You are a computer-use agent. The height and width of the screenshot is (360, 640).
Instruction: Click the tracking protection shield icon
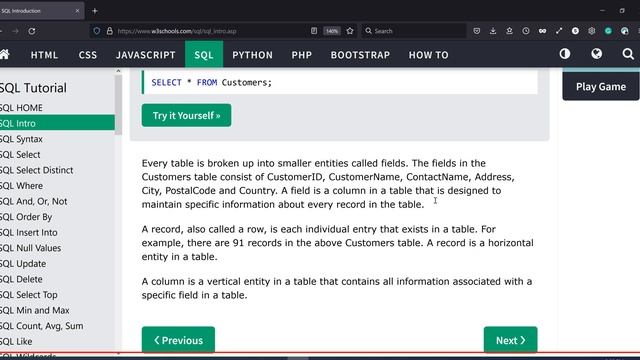(97, 31)
